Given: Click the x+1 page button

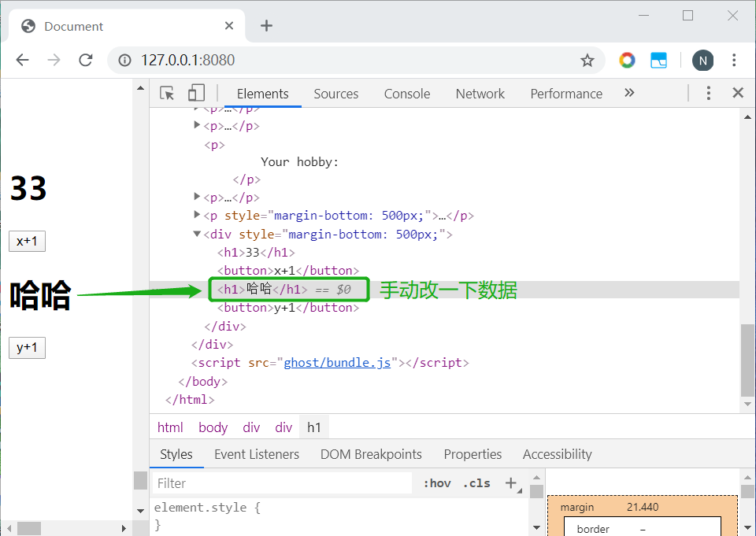Looking at the screenshot, I should click(27, 241).
